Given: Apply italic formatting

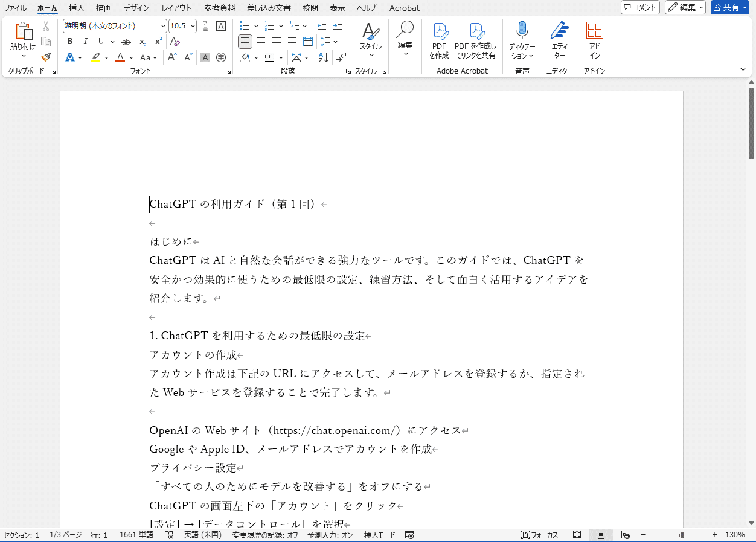Looking at the screenshot, I should [x=85, y=42].
